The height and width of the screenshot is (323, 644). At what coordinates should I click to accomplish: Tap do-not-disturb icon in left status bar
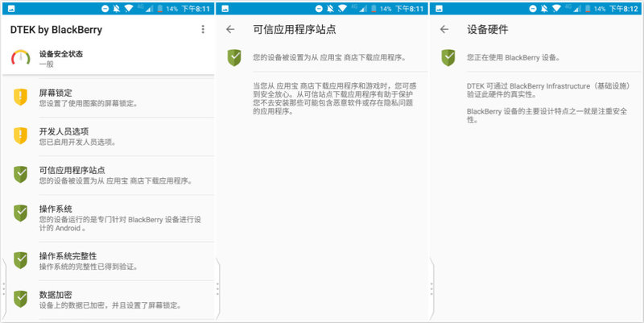click(105, 9)
